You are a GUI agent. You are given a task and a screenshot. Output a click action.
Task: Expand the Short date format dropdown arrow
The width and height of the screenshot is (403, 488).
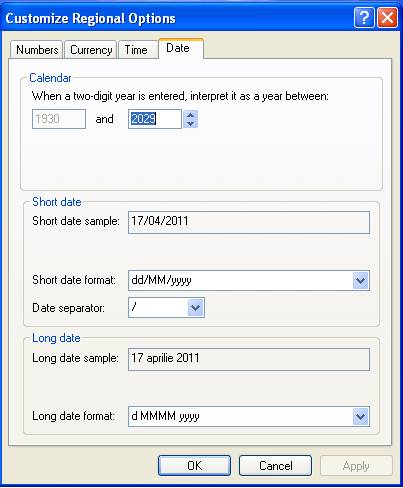click(x=361, y=280)
